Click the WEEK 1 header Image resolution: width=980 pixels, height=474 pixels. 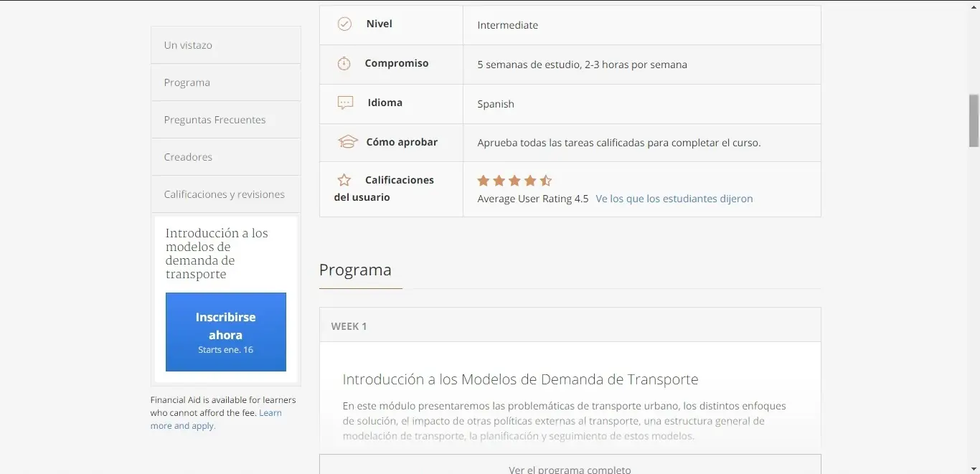(570, 326)
